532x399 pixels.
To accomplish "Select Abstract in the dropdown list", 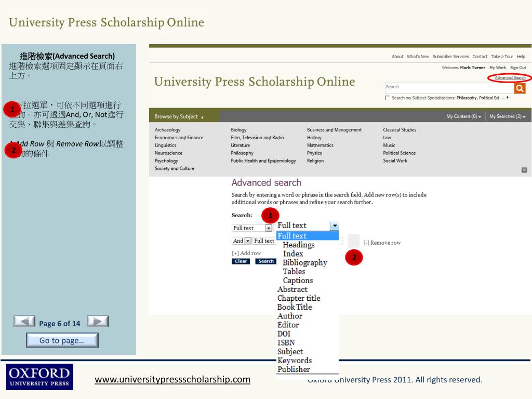I will 292,289.
